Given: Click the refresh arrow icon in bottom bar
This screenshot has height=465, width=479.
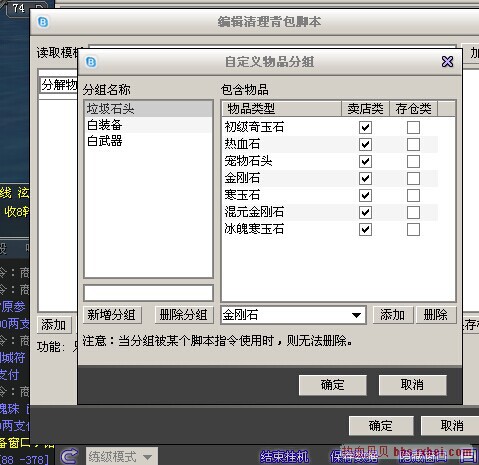Looking at the screenshot, I should 70,456.
